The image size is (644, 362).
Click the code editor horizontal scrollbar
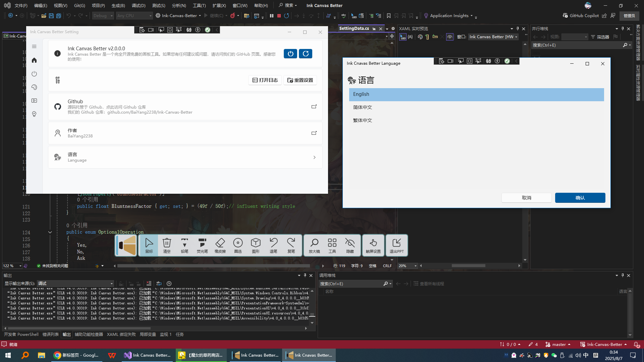[x=213, y=266]
